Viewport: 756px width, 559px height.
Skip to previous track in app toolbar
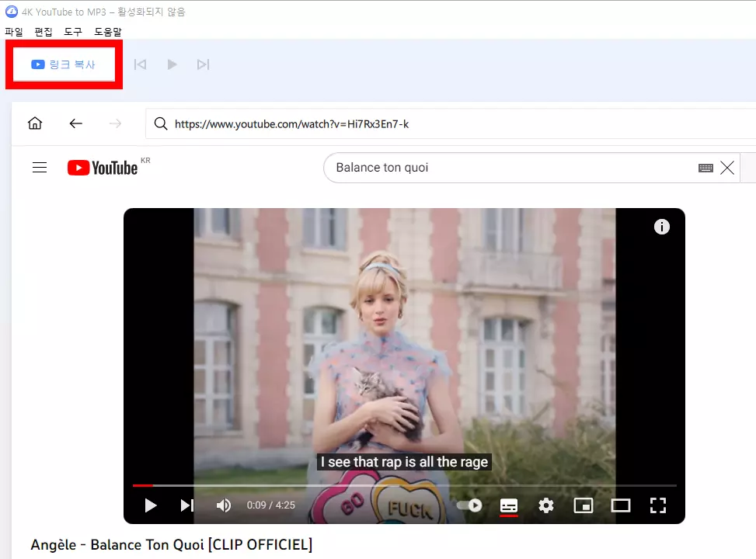141,64
